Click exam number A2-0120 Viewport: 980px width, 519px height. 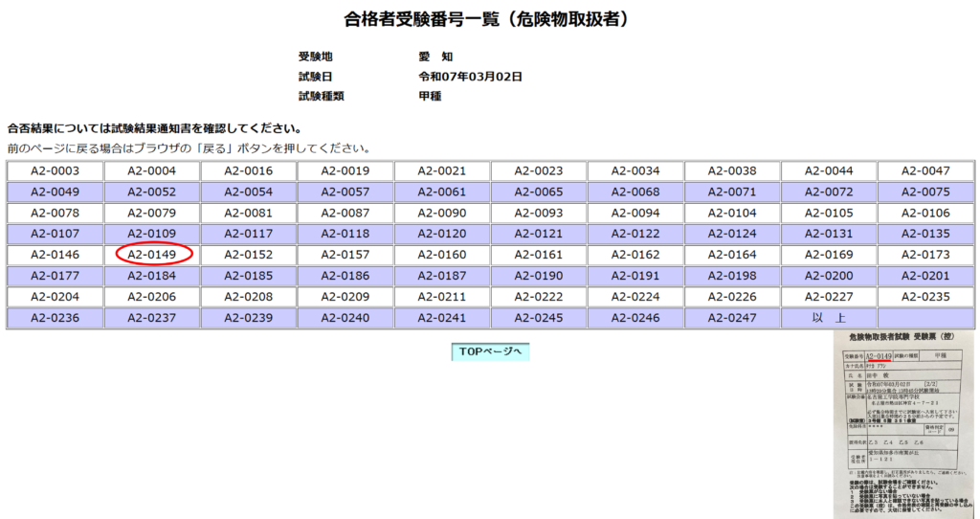[x=442, y=234]
